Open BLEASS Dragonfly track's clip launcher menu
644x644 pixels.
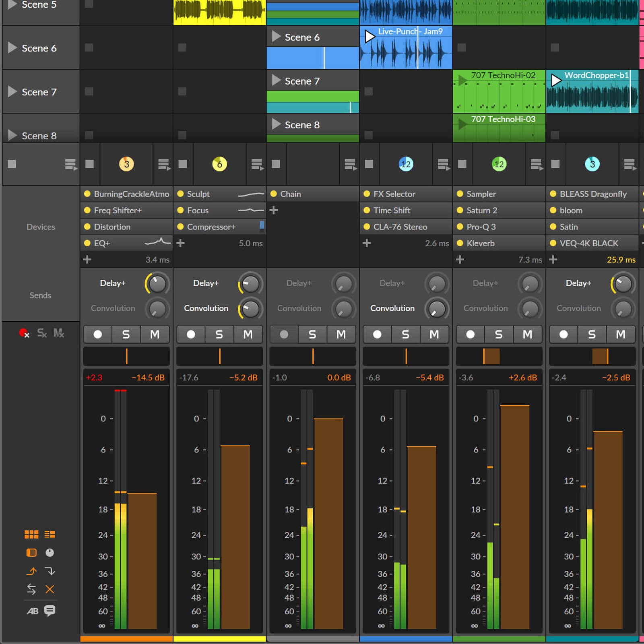(630, 164)
